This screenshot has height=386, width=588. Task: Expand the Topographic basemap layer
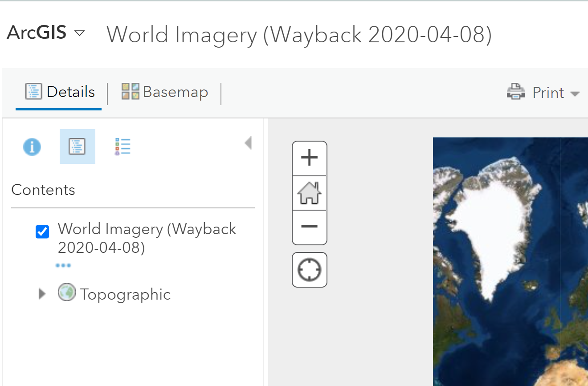42,294
